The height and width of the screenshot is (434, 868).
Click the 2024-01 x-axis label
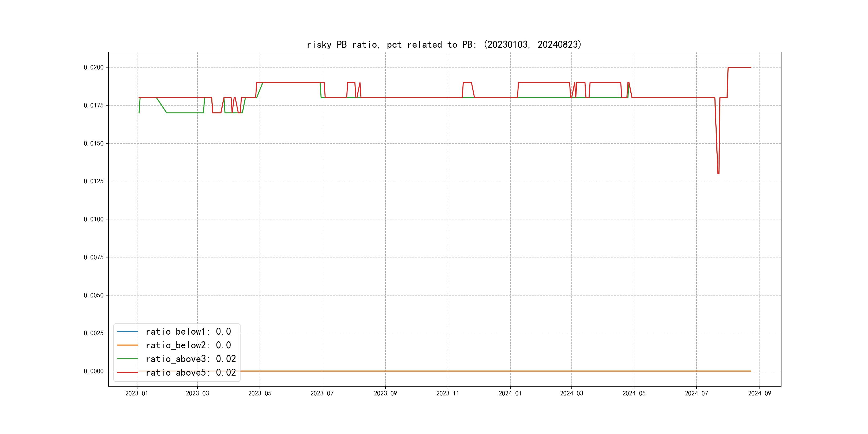point(510,393)
